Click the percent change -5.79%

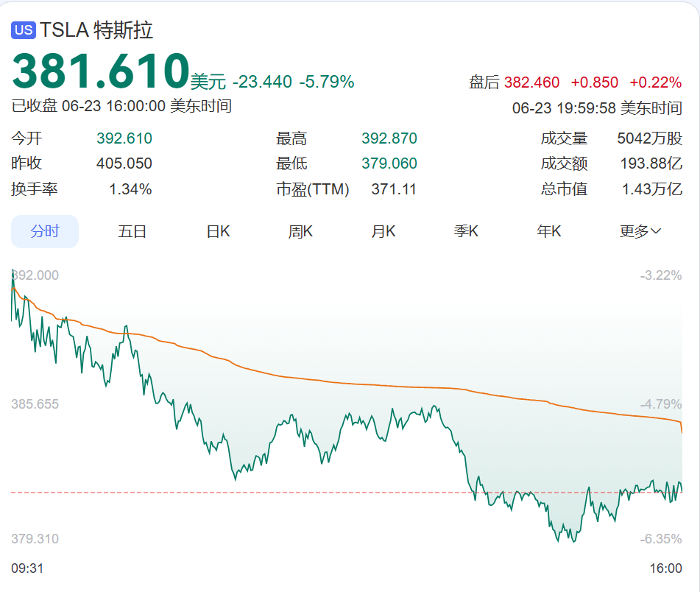point(327,82)
